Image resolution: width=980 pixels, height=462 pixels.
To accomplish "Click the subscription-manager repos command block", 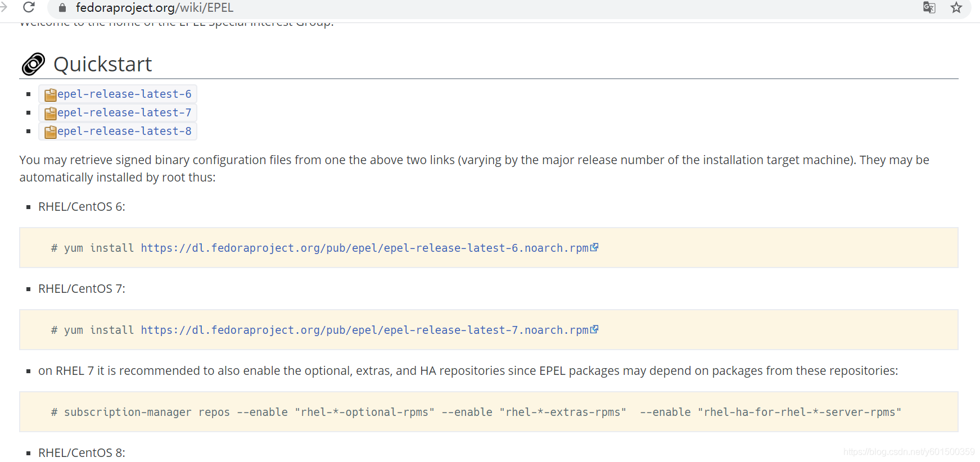I will pos(476,412).
